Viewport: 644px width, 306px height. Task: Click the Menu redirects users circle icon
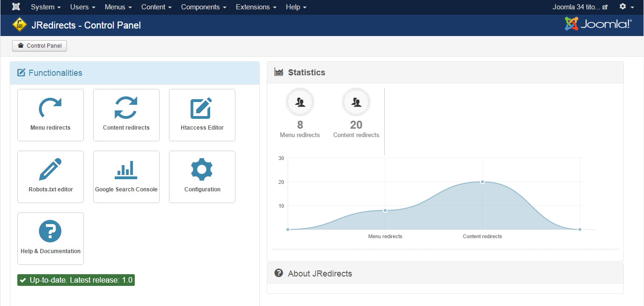pos(300,102)
